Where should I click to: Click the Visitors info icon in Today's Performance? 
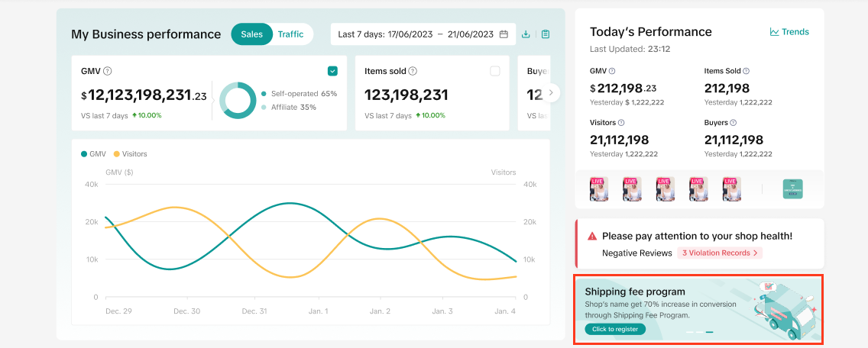tap(621, 122)
